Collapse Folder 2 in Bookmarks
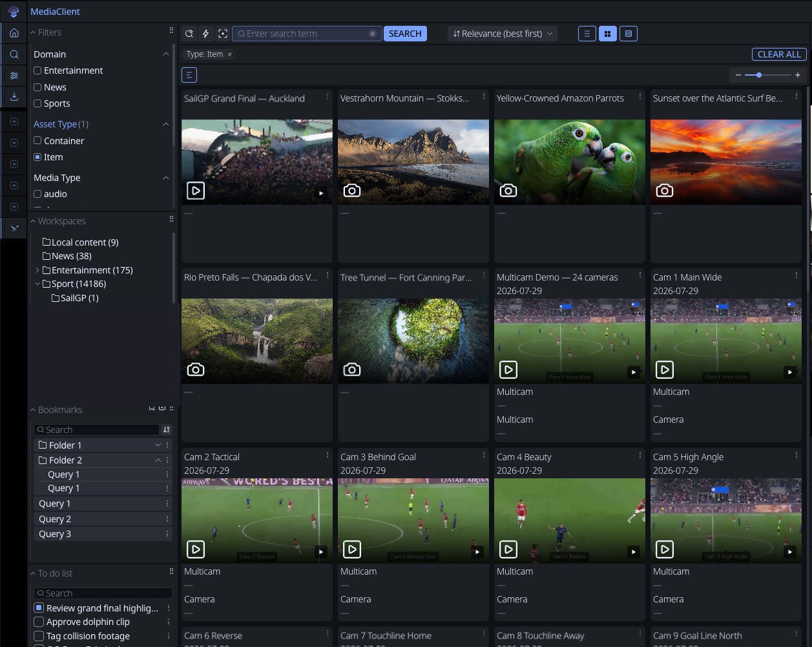Image resolution: width=812 pixels, height=647 pixels. tap(158, 460)
